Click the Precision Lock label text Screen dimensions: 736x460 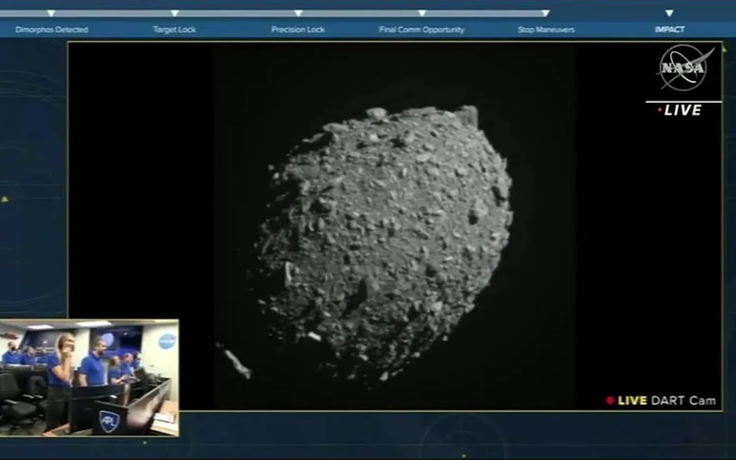tap(298, 30)
